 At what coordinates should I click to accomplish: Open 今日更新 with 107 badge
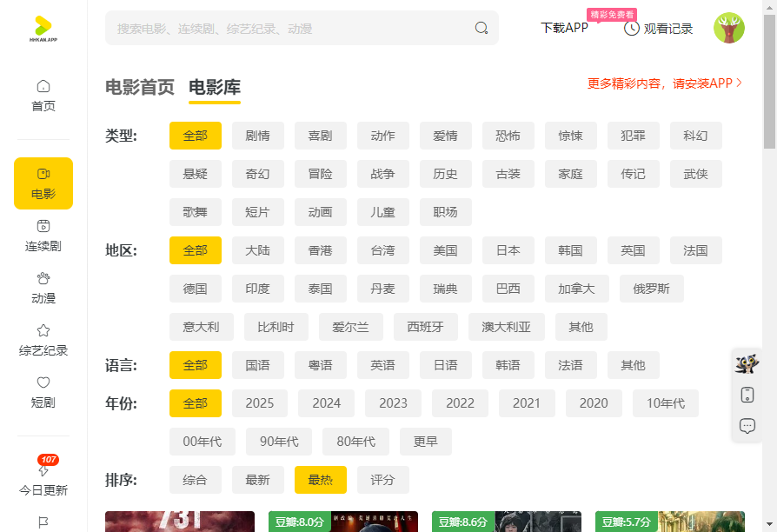[x=43, y=476]
